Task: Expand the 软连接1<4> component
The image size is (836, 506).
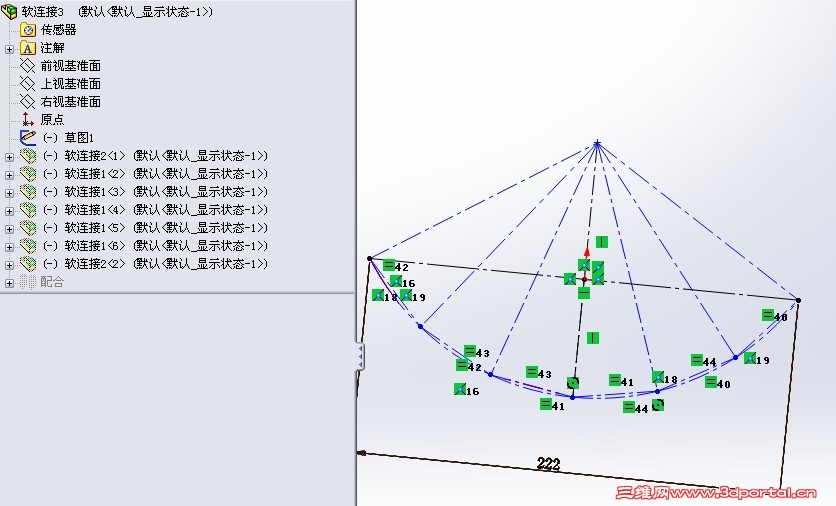Action: tap(9, 211)
